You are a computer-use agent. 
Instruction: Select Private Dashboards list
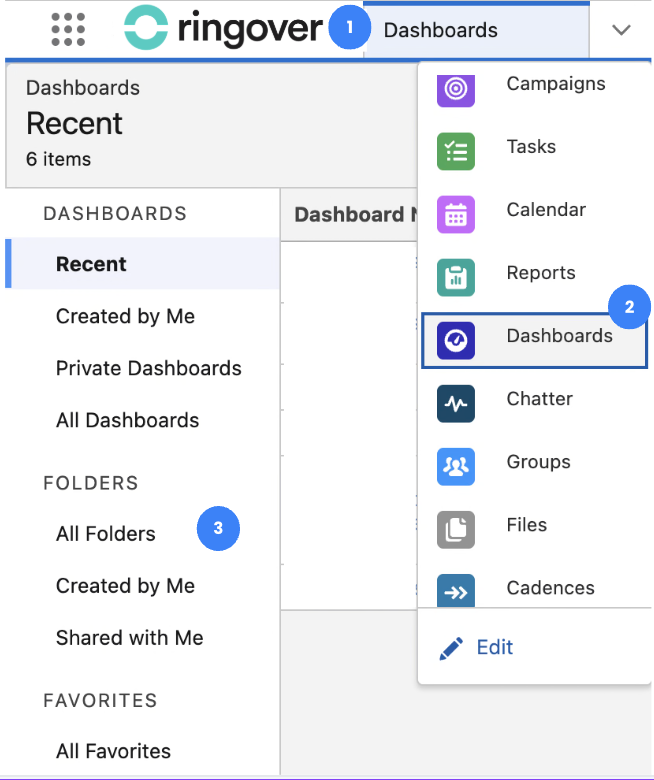point(148,369)
